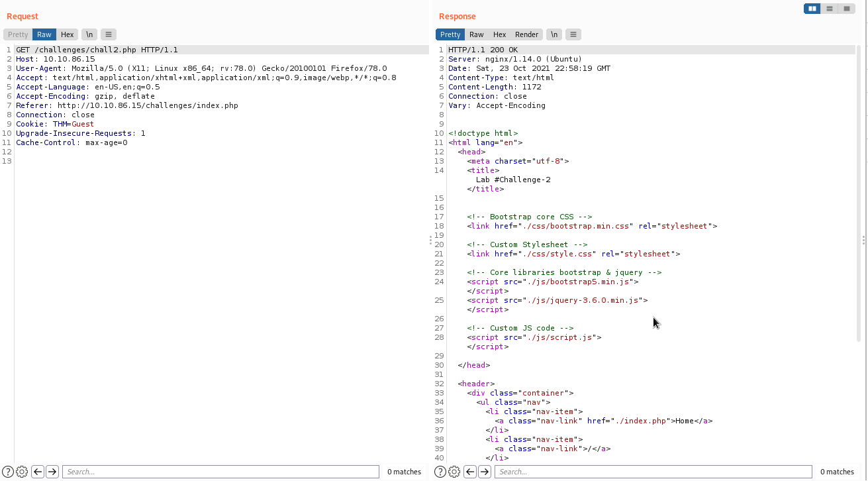
Task: Click the Response panel vertical scrollbar
Action: point(858,193)
